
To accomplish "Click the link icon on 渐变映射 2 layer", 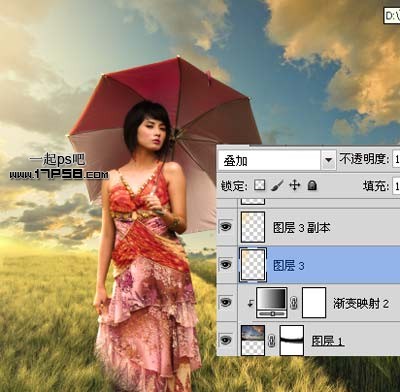I will point(294,304).
